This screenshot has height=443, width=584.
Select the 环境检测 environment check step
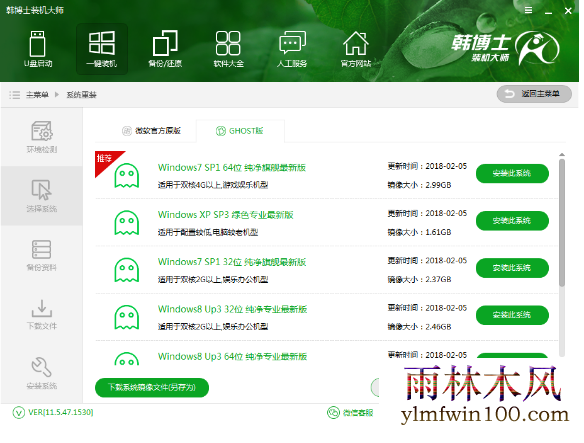point(42,137)
